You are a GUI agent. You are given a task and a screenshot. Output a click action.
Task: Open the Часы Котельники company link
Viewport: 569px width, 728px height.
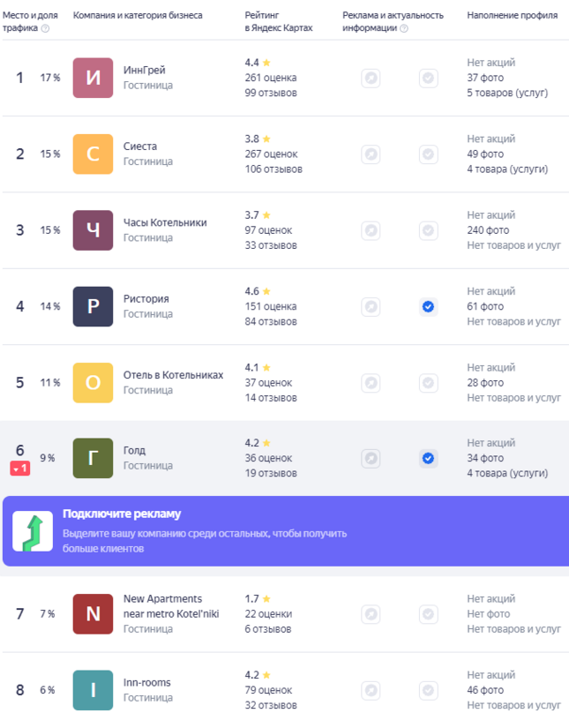[x=165, y=222]
